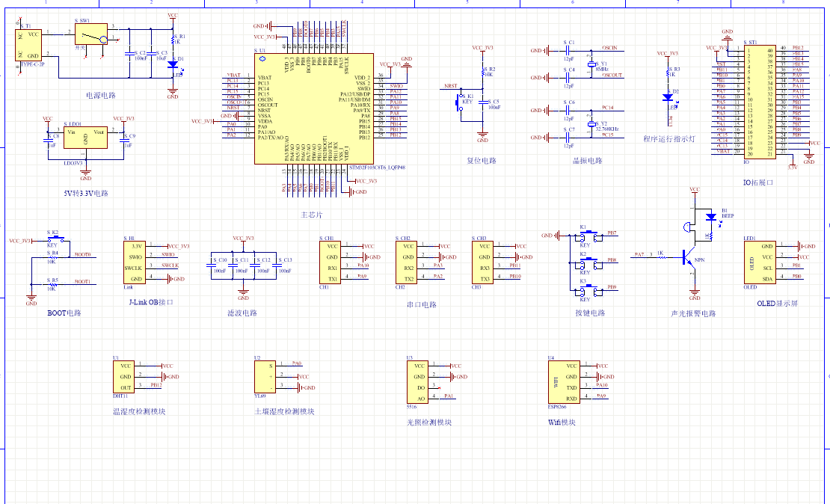Click the YL69 soil moisture module U2

pos(266,376)
